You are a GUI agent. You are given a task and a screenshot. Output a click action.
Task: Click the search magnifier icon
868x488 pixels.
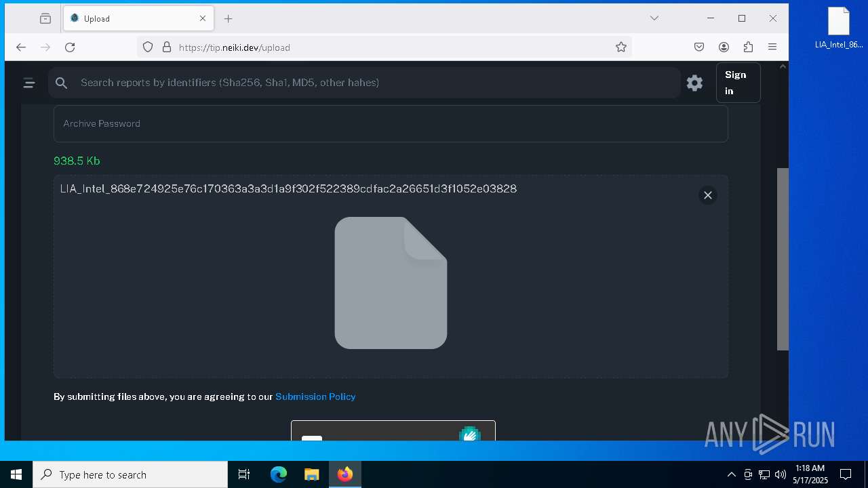coord(62,83)
